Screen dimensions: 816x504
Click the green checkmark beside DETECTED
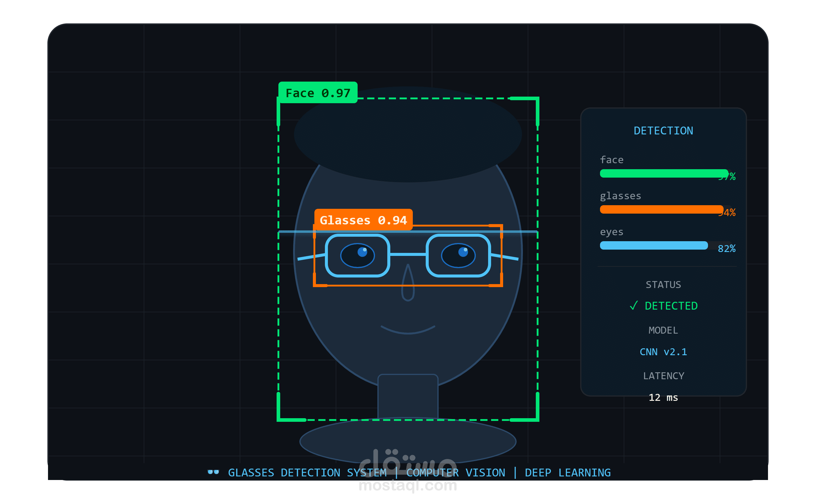[634, 305]
